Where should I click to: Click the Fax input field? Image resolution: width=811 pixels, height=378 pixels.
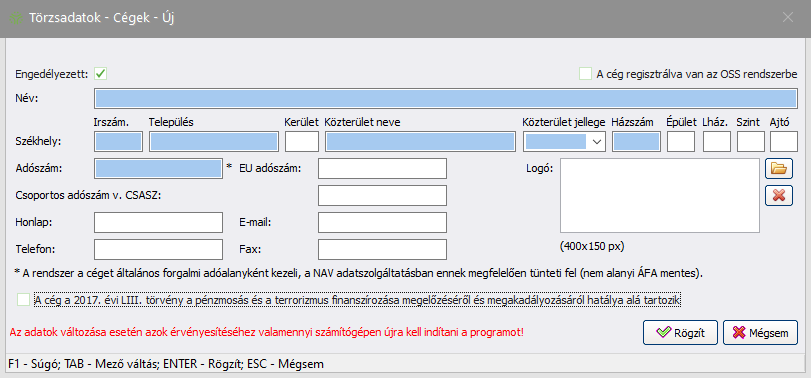click(382, 249)
